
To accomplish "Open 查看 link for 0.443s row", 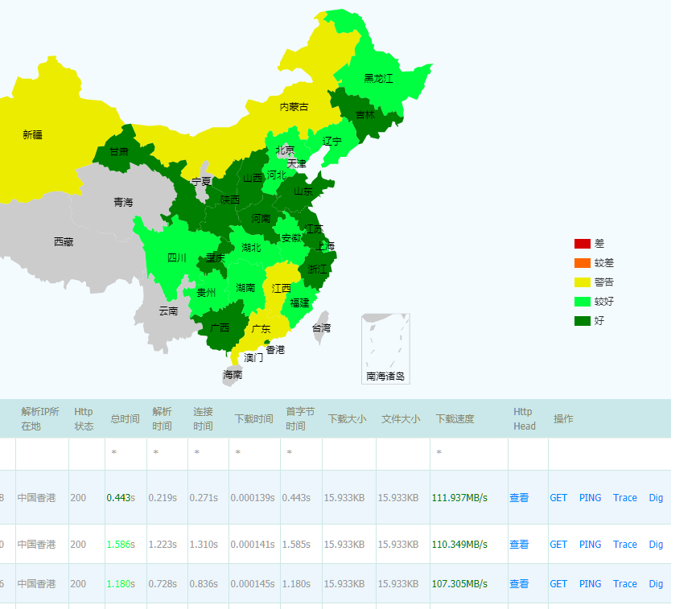I will point(519,497).
